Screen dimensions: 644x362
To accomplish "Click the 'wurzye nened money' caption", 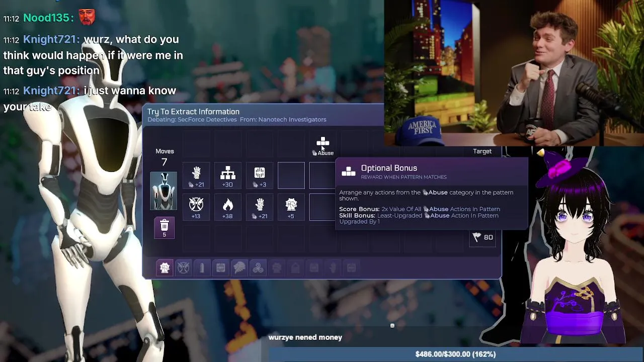I will tap(305, 337).
